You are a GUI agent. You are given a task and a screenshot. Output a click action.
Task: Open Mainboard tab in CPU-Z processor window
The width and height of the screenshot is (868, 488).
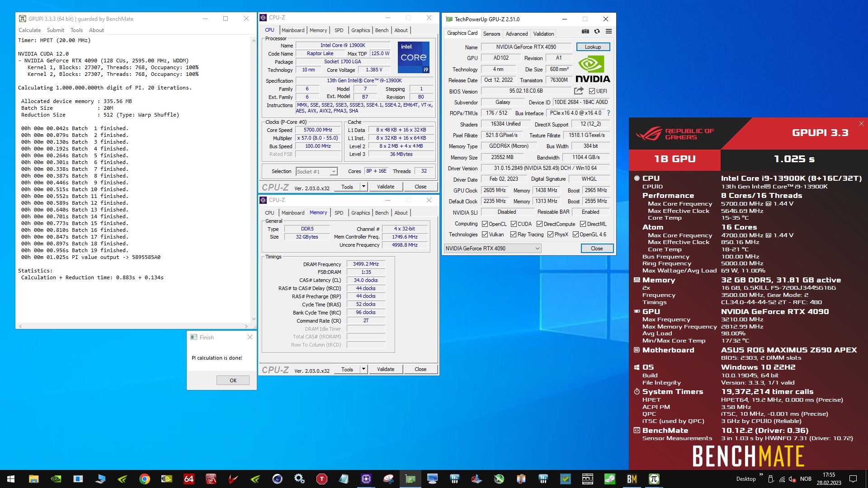pos(293,30)
